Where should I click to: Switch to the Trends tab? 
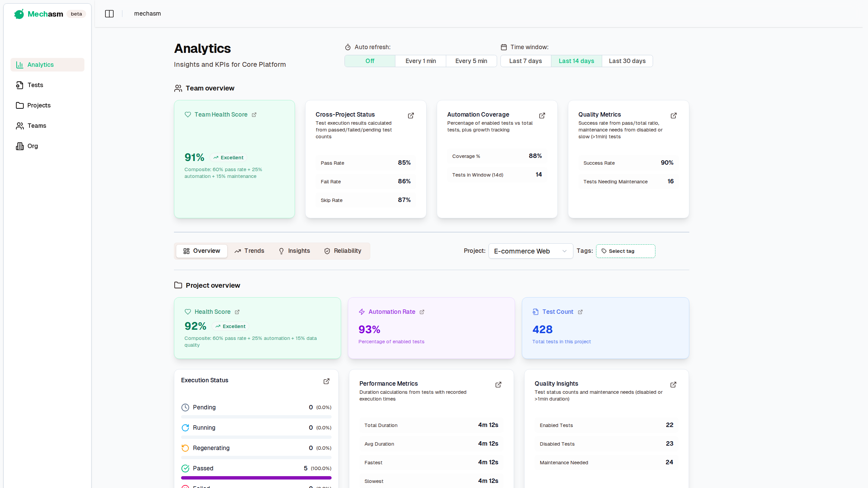tap(249, 251)
